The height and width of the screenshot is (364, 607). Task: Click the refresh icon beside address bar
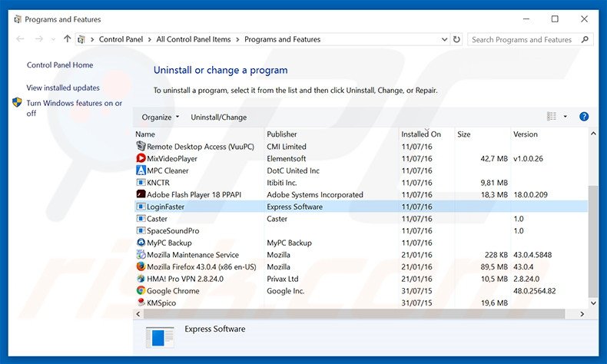[457, 39]
